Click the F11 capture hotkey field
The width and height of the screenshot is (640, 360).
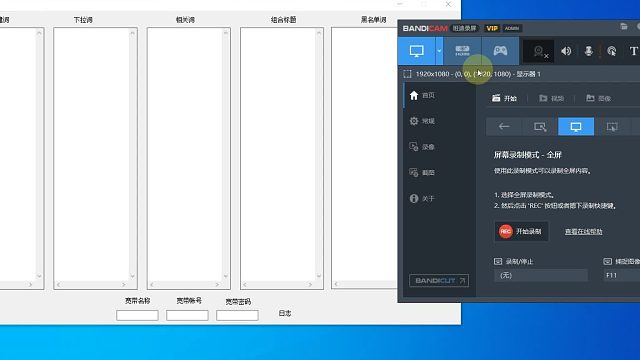[622, 276]
